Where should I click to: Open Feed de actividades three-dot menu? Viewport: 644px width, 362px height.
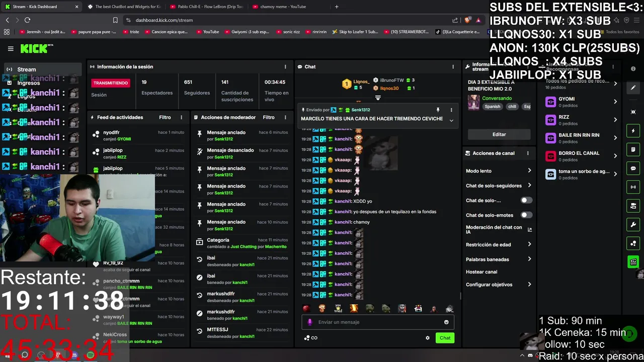(181, 117)
